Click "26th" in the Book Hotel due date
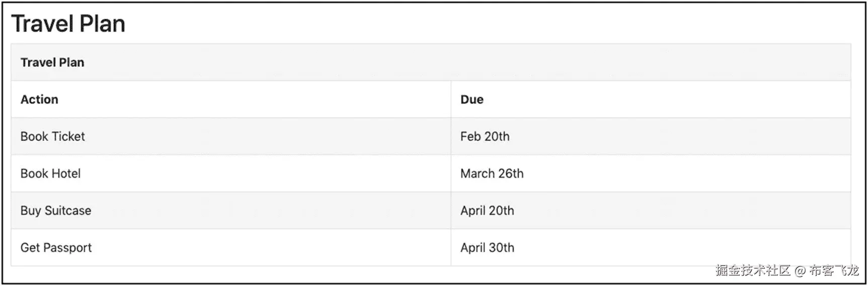This screenshot has height=286, width=868. click(511, 173)
